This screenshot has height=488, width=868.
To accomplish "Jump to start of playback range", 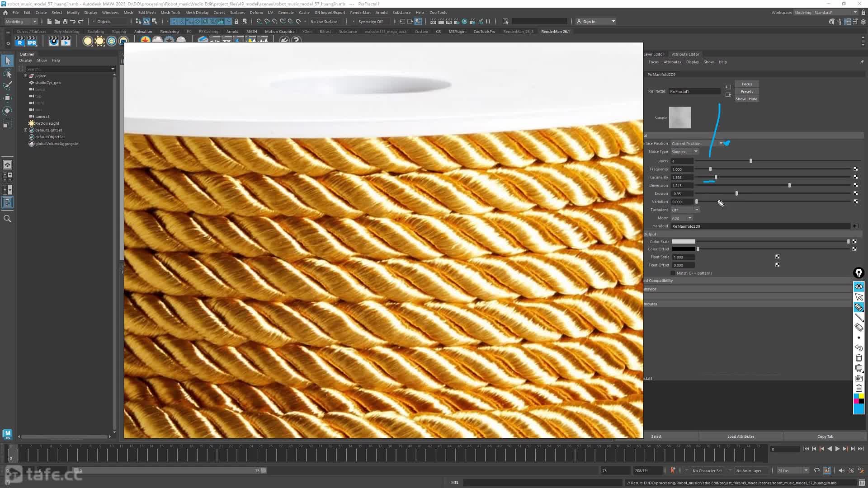I will [806, 449].
